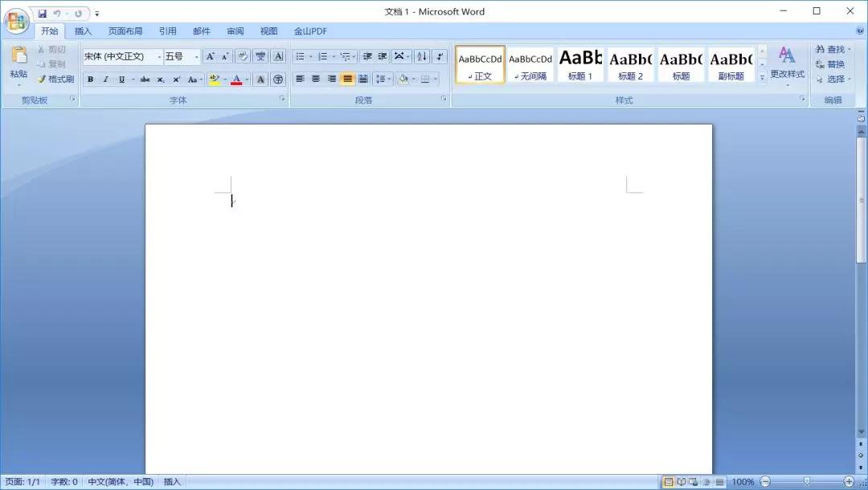Open the Sort tool in Paragraph group

(x=423, y=57)
